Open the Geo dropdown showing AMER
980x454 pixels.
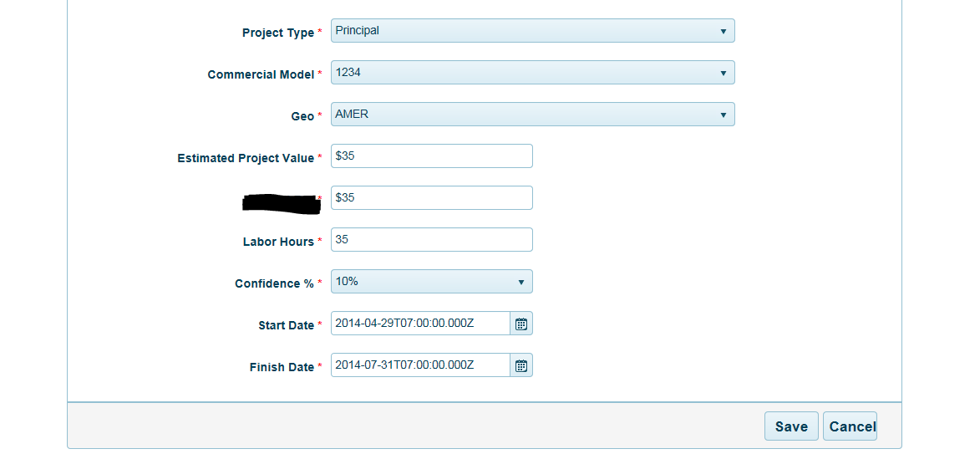click(532, 115)
